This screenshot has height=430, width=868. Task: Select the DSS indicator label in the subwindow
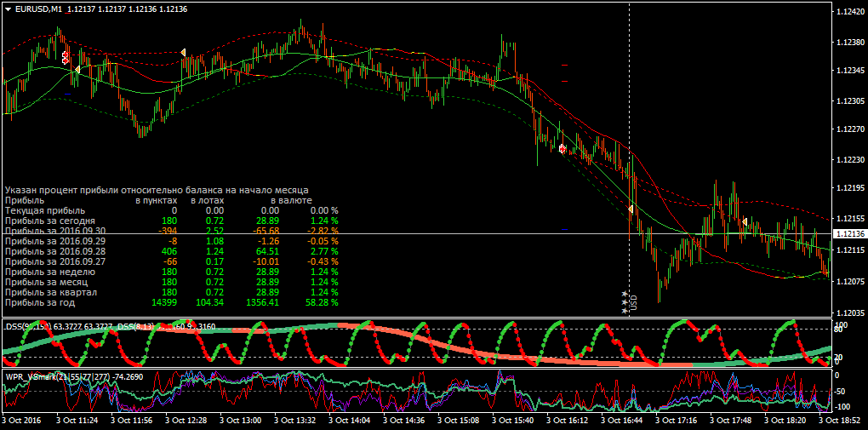pyautogui.click(x=111, y=326)
